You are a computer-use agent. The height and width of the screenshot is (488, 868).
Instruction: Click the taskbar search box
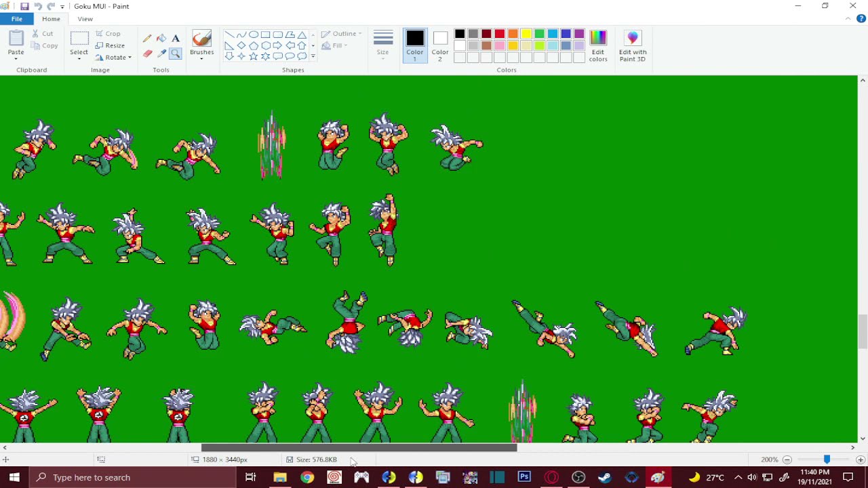pos(133,477)
